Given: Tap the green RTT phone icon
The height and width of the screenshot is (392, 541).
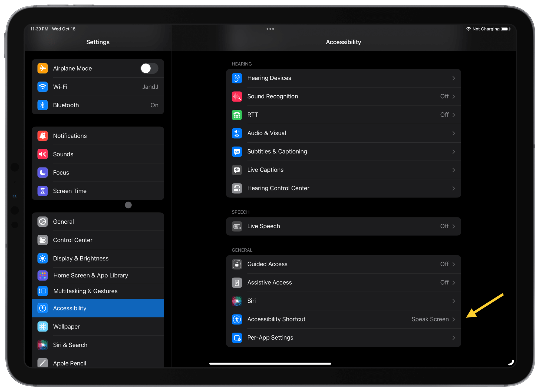Looking at the screenshot, I should [x=237, y=115].
